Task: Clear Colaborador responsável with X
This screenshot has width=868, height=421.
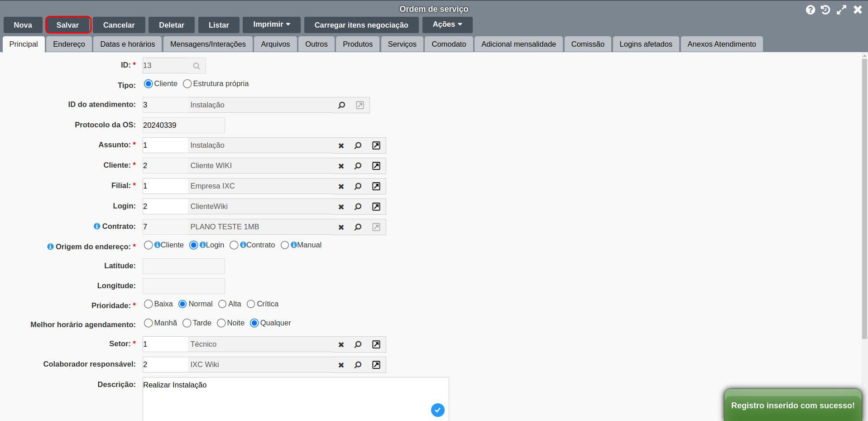Action: (341, 365)
